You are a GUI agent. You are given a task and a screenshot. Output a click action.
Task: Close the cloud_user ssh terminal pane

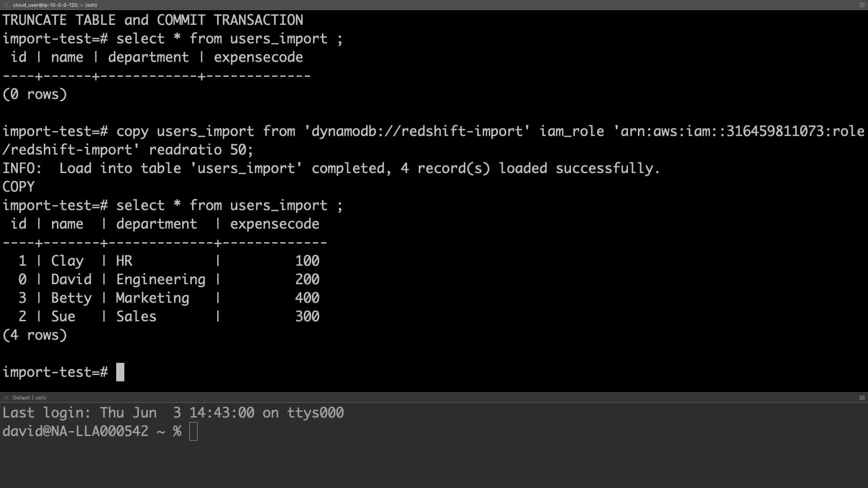pyautogui.click(x=6, y=5)
